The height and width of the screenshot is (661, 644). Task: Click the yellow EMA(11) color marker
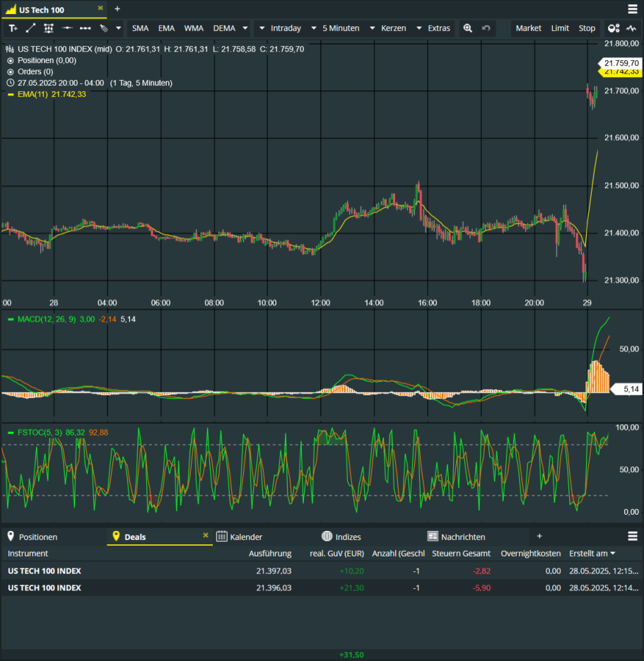coord(11,95)
